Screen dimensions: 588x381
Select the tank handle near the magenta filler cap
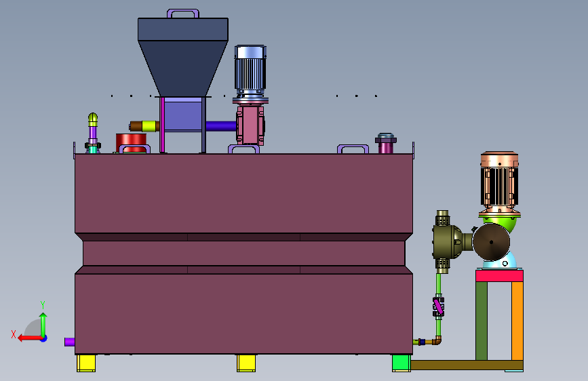coord(353,149)
